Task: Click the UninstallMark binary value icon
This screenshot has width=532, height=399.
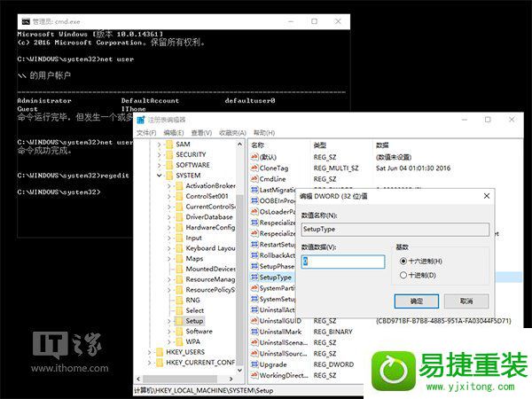Action: pyautogui.click(x=254, y=332)
